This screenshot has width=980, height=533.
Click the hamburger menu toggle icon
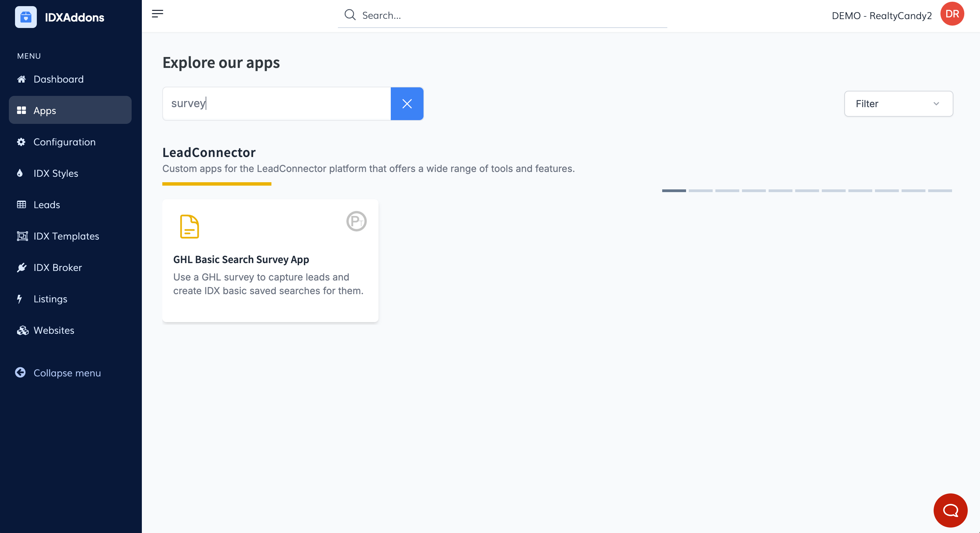157,14
